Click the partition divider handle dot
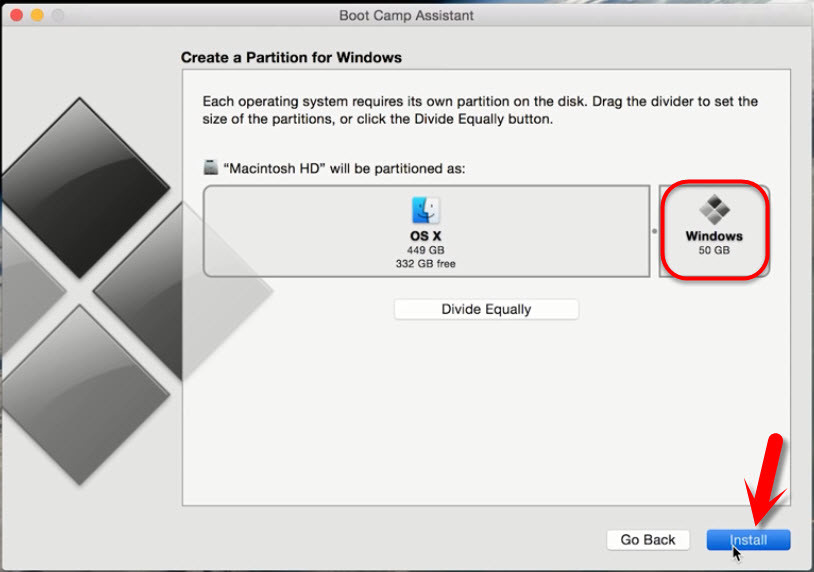The image size is (814, 572). [654, 231]
